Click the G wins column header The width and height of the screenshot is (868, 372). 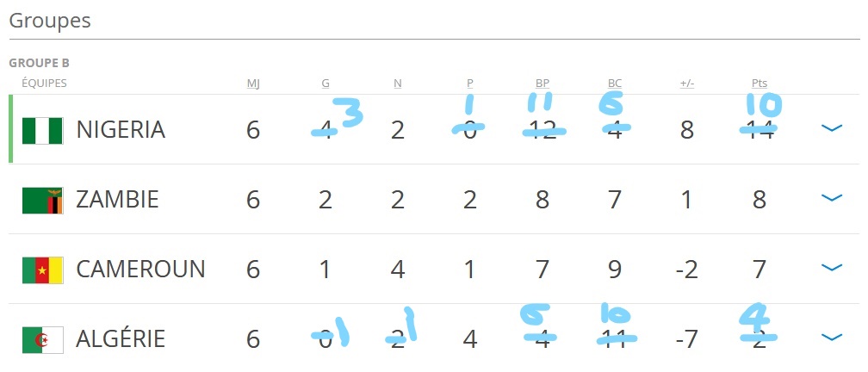pos(325,84)
